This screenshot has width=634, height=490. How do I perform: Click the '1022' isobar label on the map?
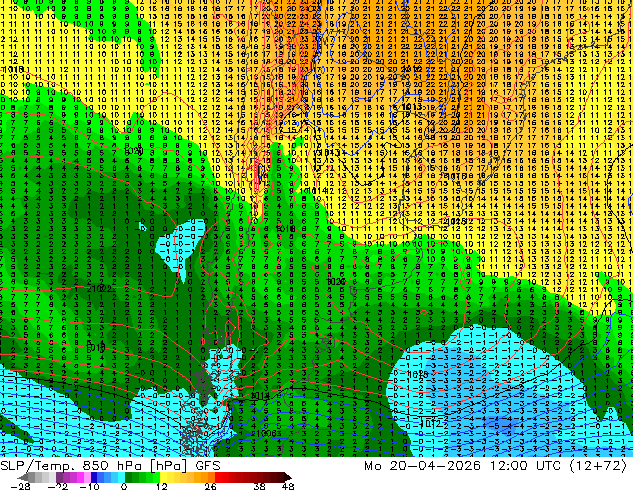[101, 289]
